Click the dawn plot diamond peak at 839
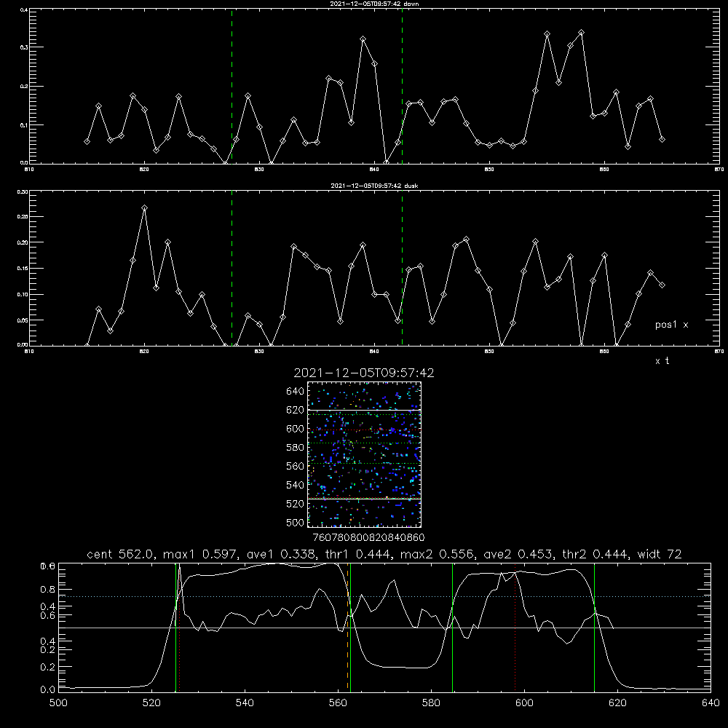Viewport: 728px width, 728px height. point(363,39)
